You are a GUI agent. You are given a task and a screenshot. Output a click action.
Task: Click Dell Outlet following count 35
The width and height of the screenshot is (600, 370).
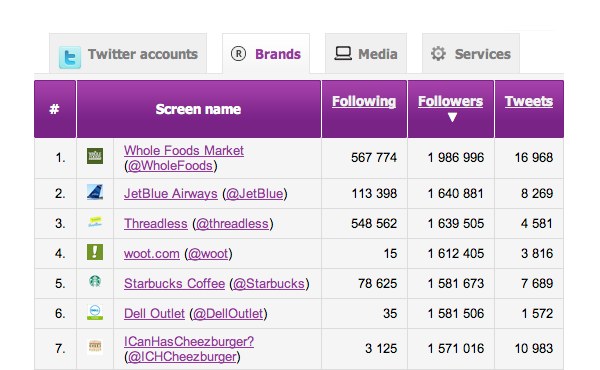click(x=390, y=314)
